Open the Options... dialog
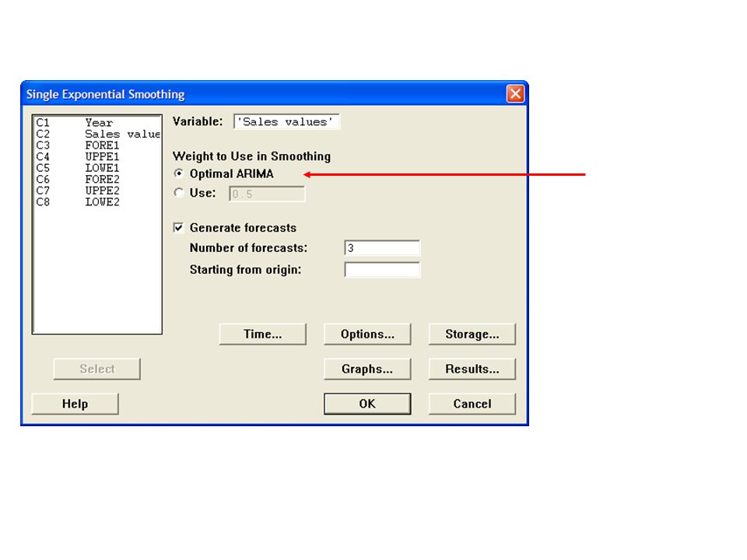The image size is (747, 560). pyautogui.click(x=367, y=334)
